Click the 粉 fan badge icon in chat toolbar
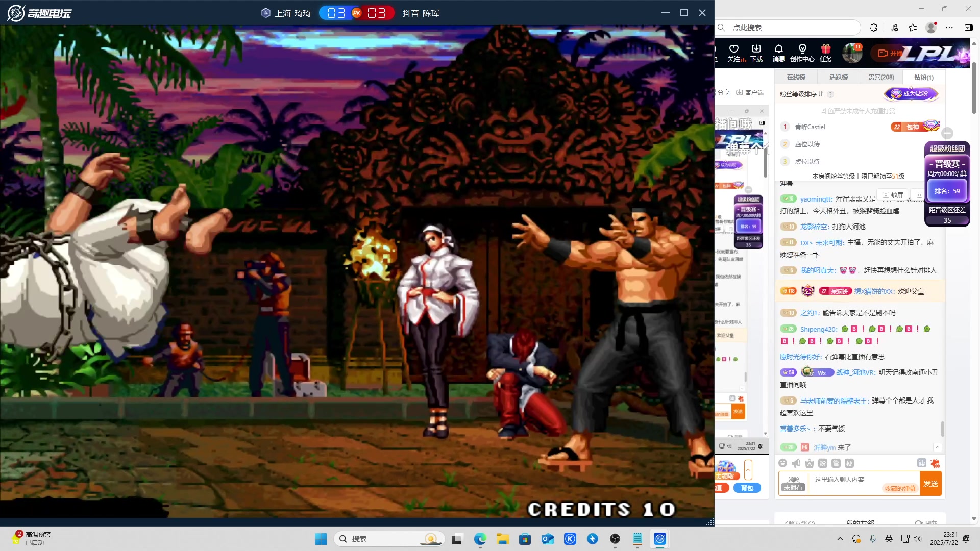This screenshot has width=980, height=551. pos(823,463)
